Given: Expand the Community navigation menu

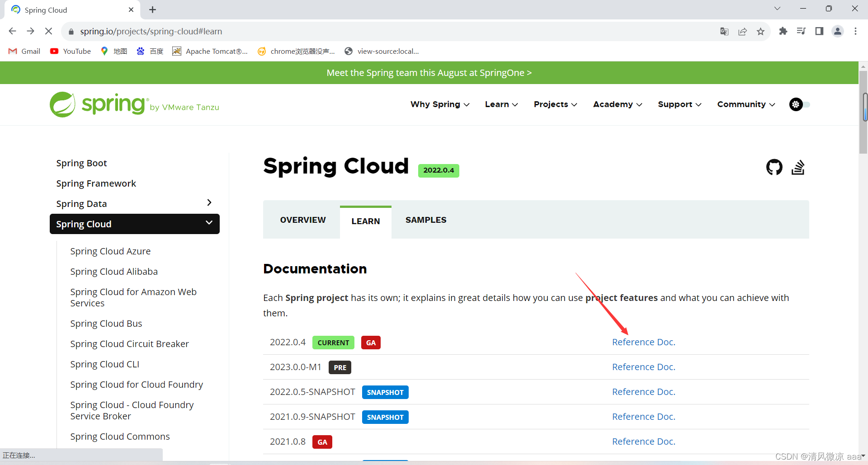Looking at the screenshot, I should pyautogui.click(x=746, y=104).
